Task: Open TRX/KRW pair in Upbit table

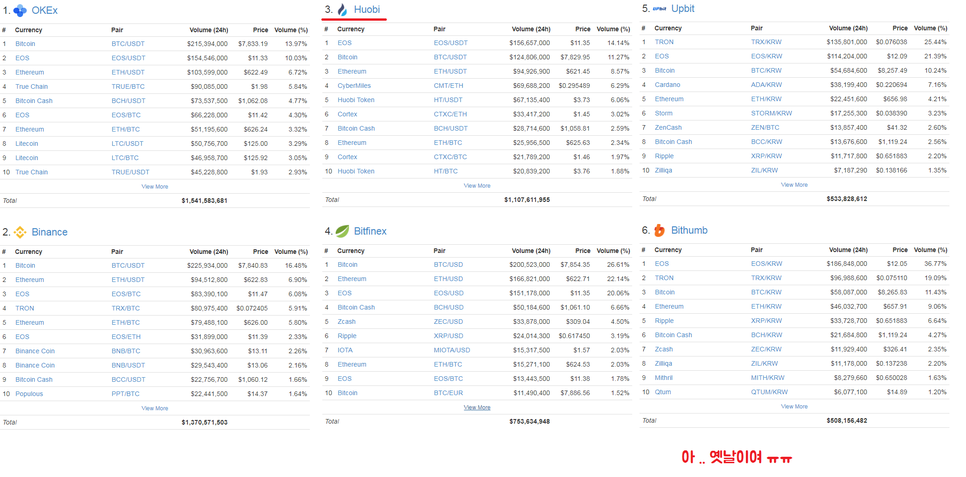Action: 766,42
